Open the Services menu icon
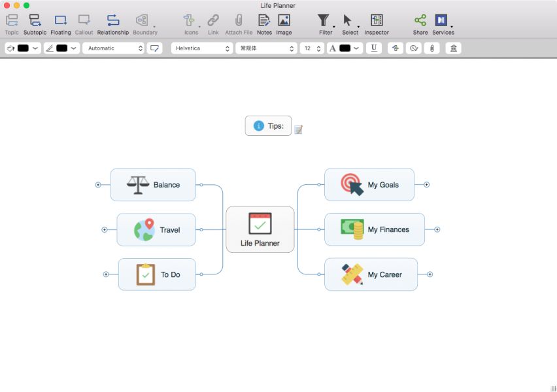Screen dimensions: 557x392 (x=441, y=20)
